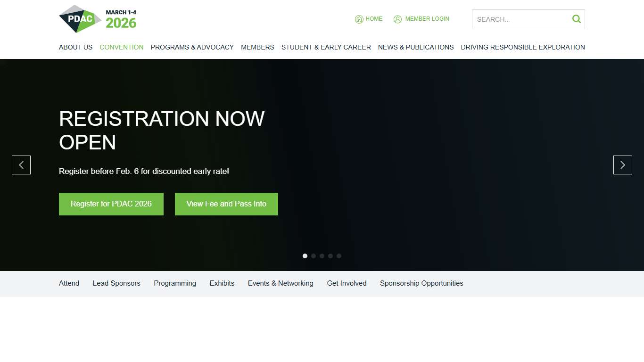The image size is (644, 362).
Task: Open the About Us menu
Action: pos(75,47)
